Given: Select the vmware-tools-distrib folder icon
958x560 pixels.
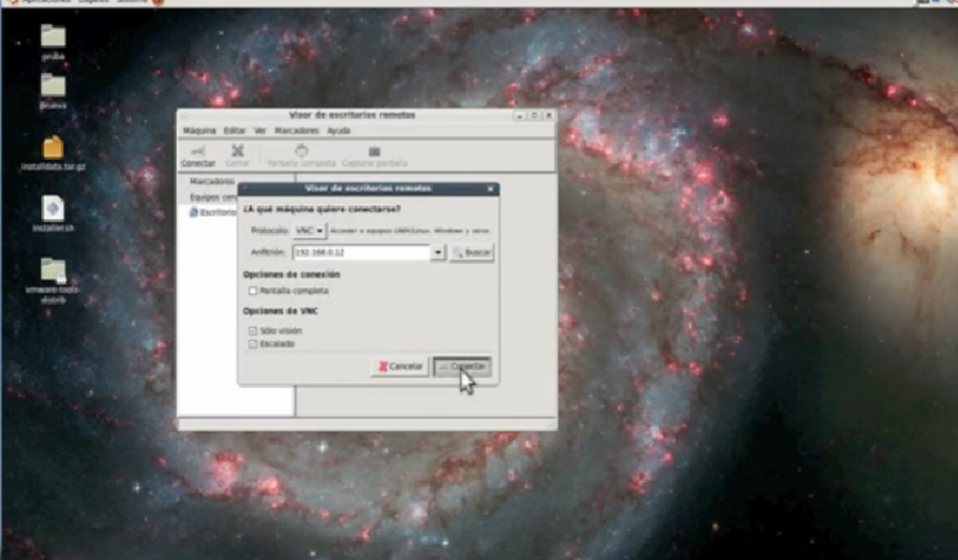Looking at the screenshot, I should [x=53, y=281].
